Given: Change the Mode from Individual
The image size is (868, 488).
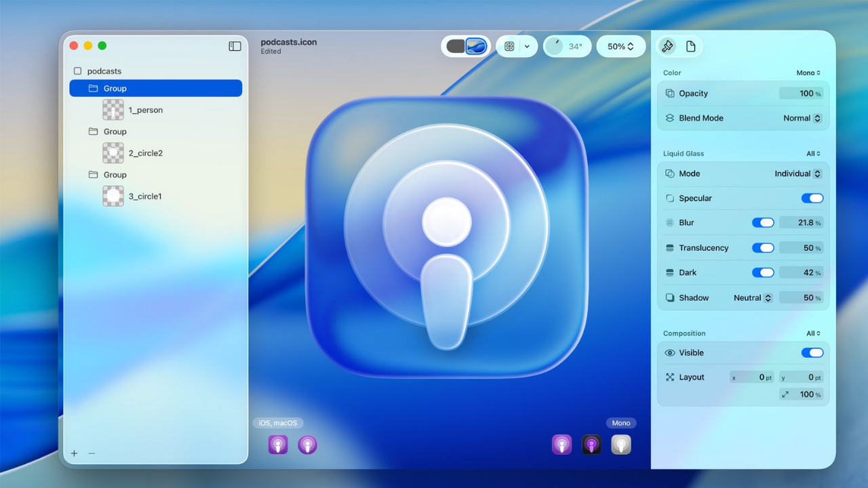Looking at the screenshot, I should [x=798, y=174].
